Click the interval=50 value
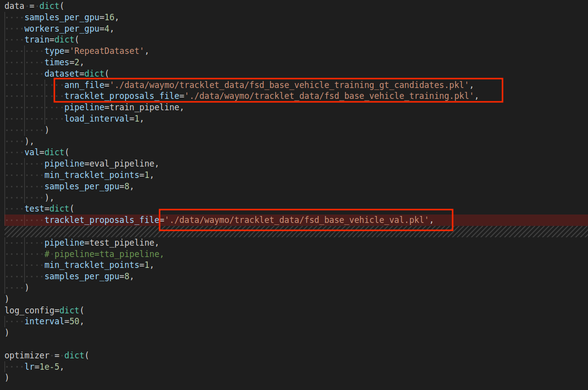588x390 pixels. [54, 321]
